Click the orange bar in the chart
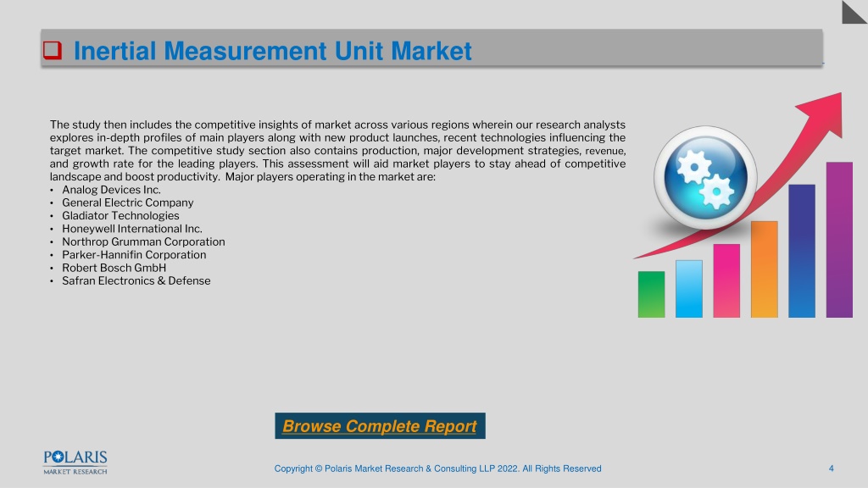The width and height of the screenshot is (868, 488). coord(765,269)
